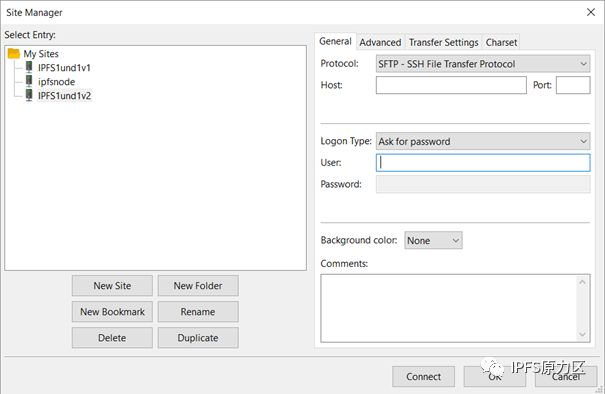This screenshot has width=605, height=394.
Task: Click the Delete button
Action: (x=112, y=338)
